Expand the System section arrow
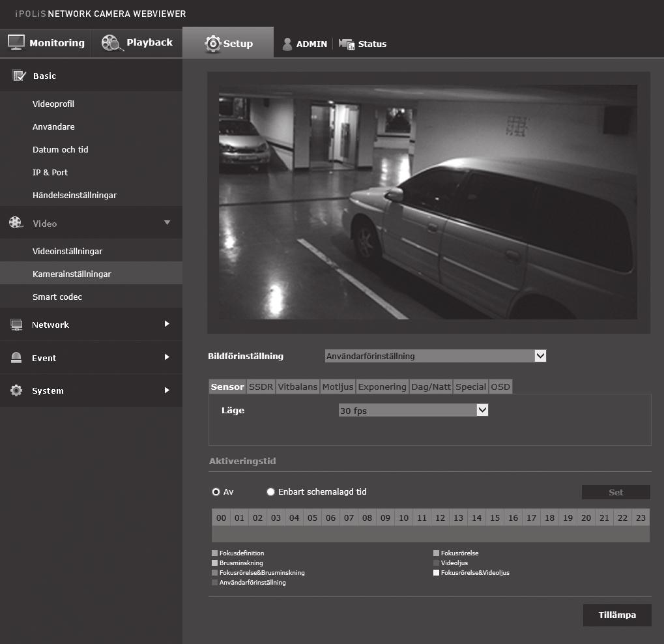664x644 pixels. tap(167, 390)
